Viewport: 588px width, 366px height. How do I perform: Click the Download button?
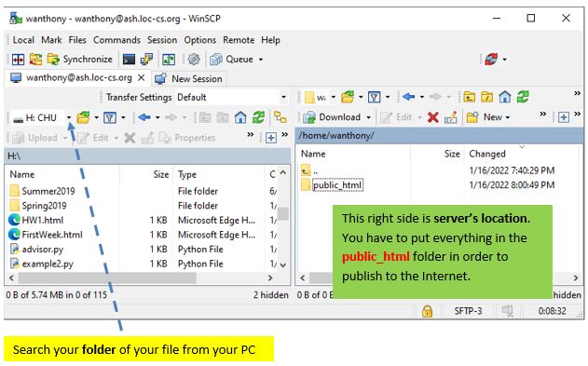click(332, 117)
